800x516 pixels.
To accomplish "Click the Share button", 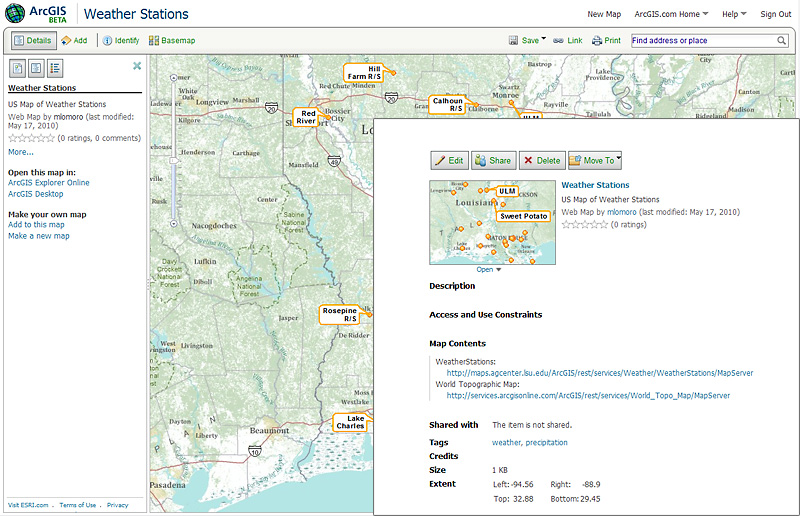I will [x=493, y=160].
